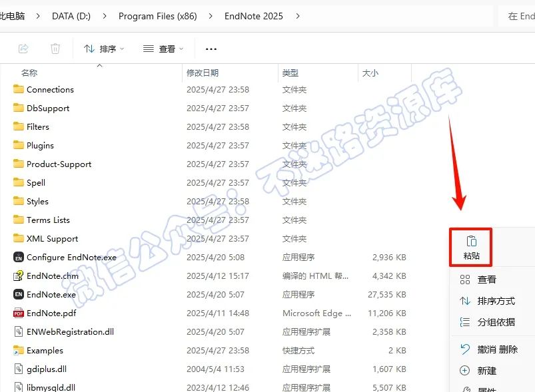535x392 pixels.
Task: Select the Configure EndNote.exe application icon
Action: click(19, 257)
